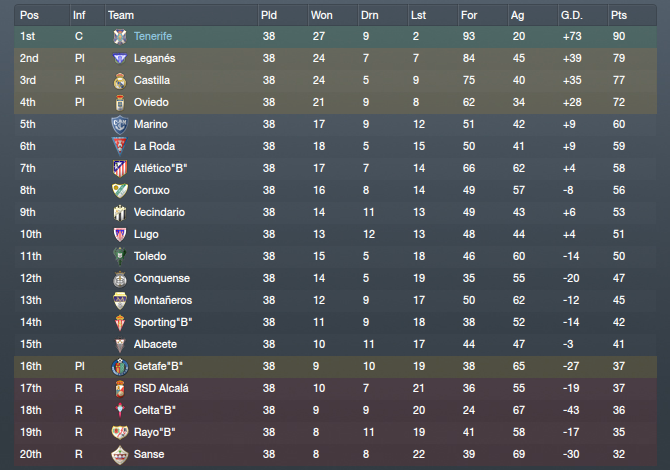The width and height of the screenshot is (670, 470).
Task: Click the Sanse club badge
Action: pos(120,455)
